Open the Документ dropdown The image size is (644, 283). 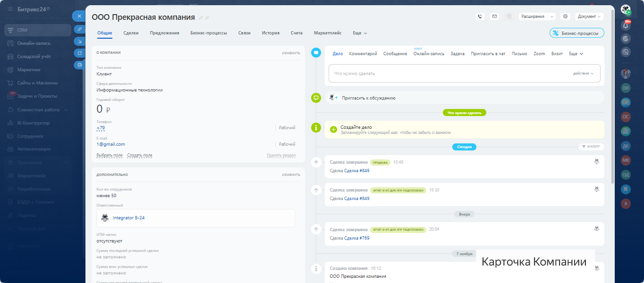pos(589,17)
